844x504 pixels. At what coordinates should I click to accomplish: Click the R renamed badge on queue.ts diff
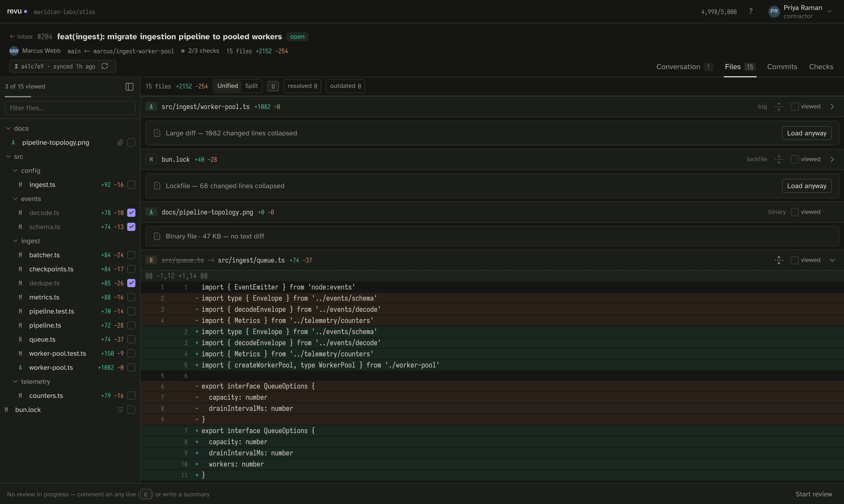click(x=151, y=260)
